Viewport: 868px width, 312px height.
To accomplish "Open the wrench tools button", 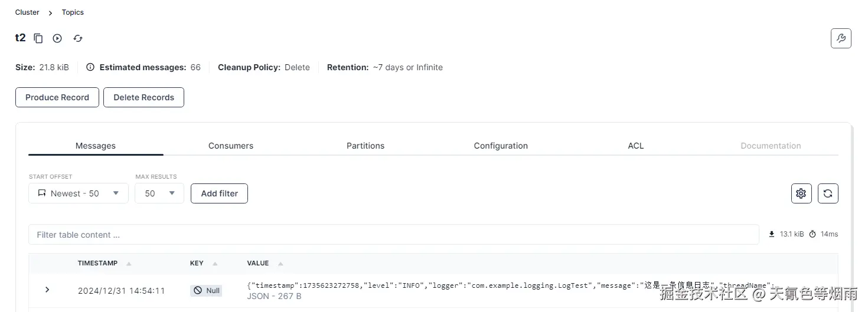I will tap(841, 38).
